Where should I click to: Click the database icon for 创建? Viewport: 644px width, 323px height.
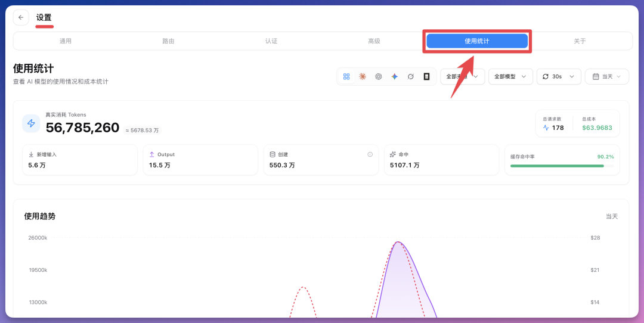pyautogui.click(x=273, y=154)
